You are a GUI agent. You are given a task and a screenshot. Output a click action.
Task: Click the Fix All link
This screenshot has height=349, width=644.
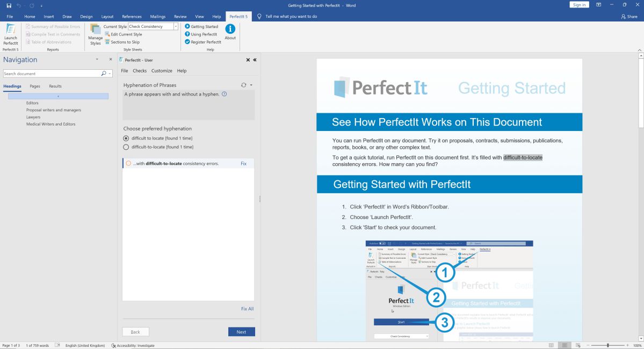click(247, 309)
